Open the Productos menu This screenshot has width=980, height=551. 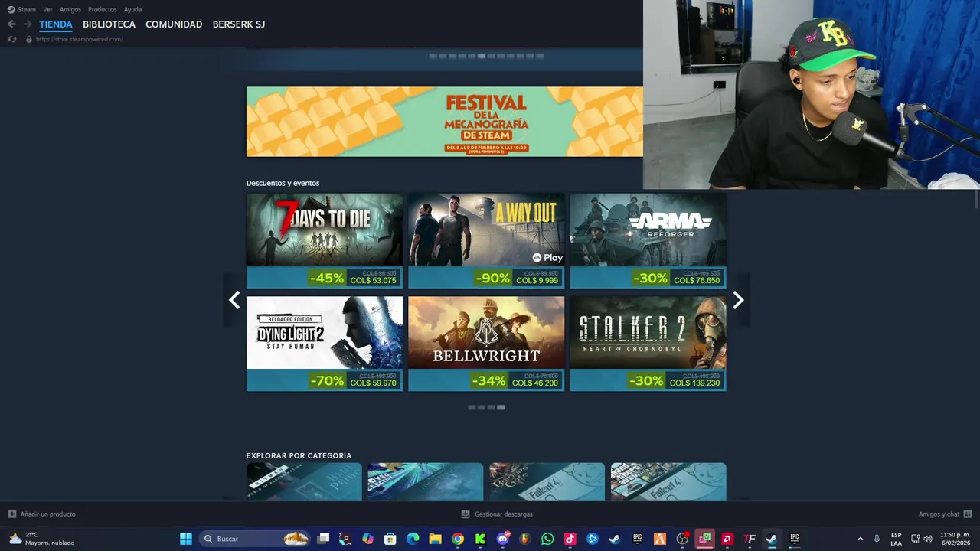(x=103, y=9)
